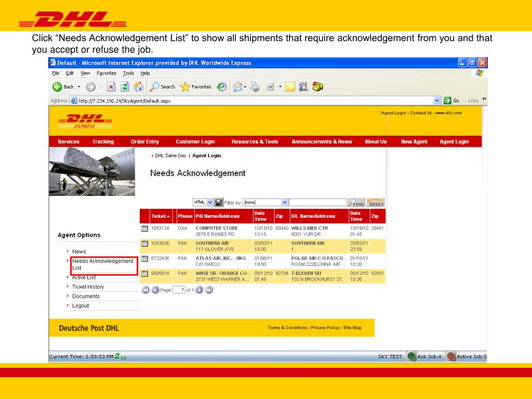Open the News option
Screen dimensions: 532x399
point(79,252)
